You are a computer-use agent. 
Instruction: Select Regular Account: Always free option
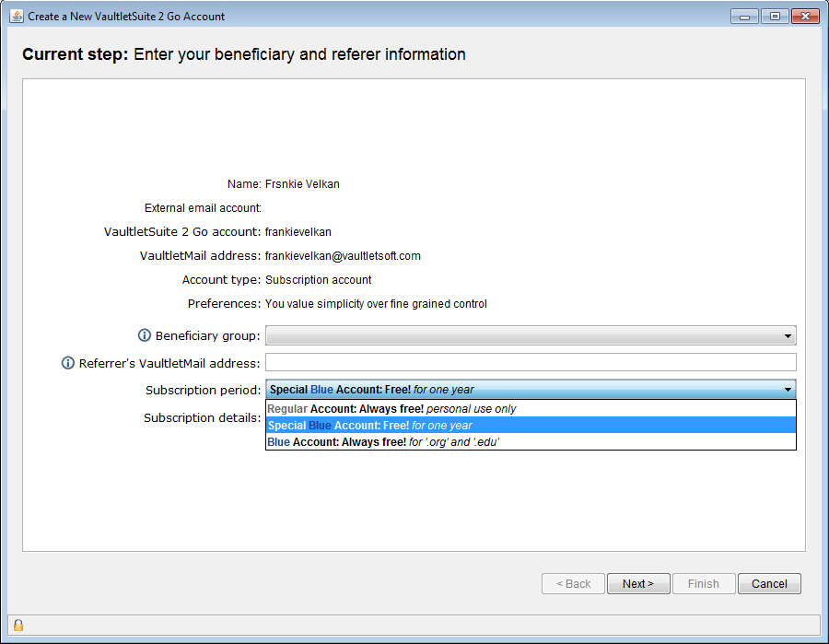tap(531, 409)
